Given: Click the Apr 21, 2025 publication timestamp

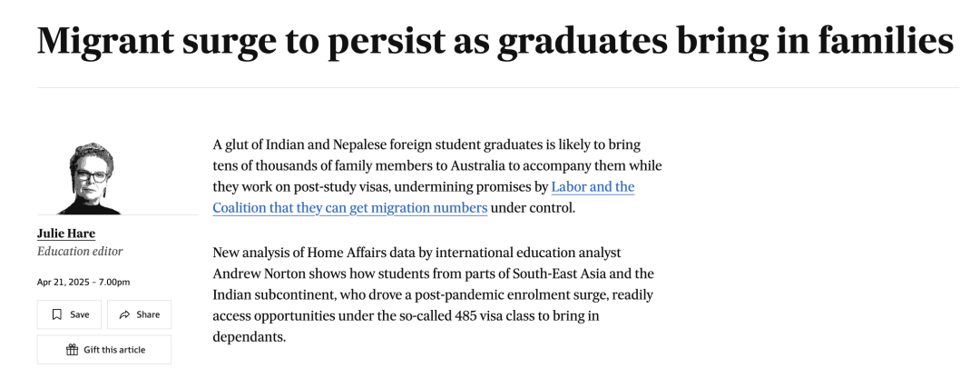Looking at the screenshot, I should coord(83,283).
